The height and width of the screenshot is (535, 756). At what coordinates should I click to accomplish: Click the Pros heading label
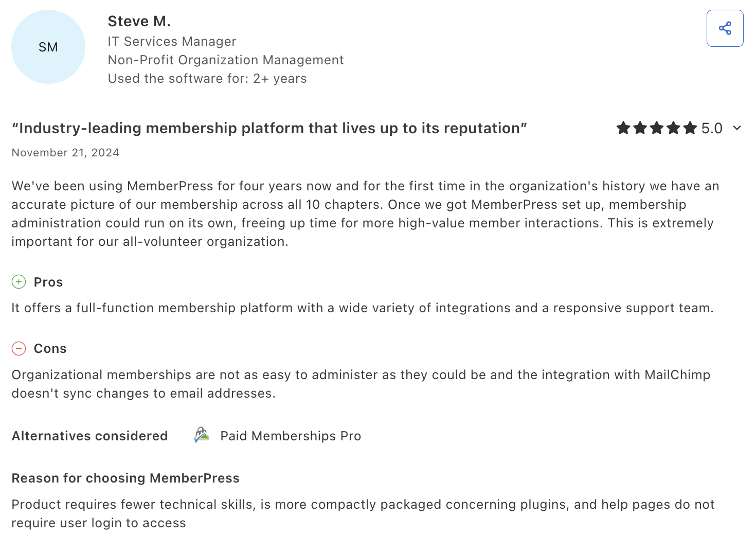tap(48, 282)
